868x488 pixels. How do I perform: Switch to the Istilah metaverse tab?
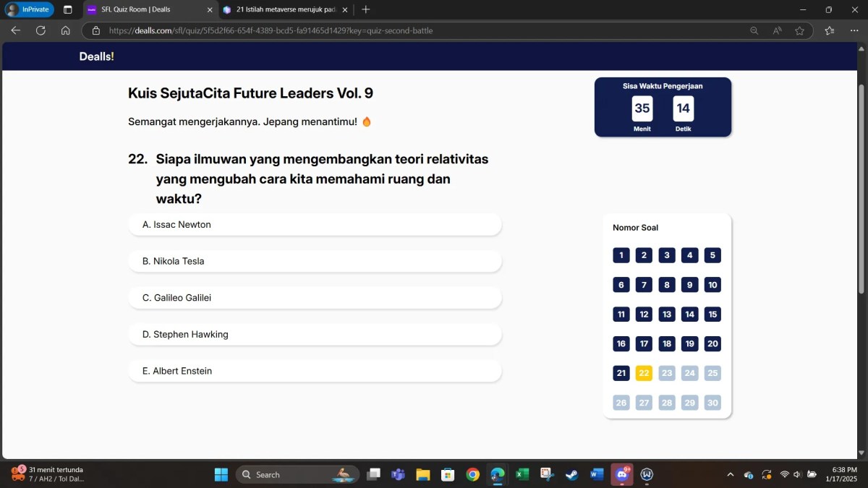pos(282,9)
